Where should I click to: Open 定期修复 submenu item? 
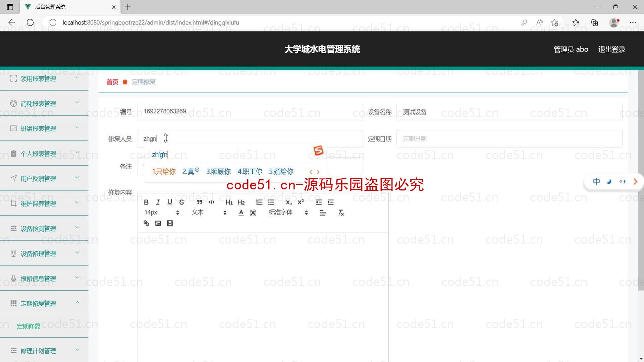point(29,326)
